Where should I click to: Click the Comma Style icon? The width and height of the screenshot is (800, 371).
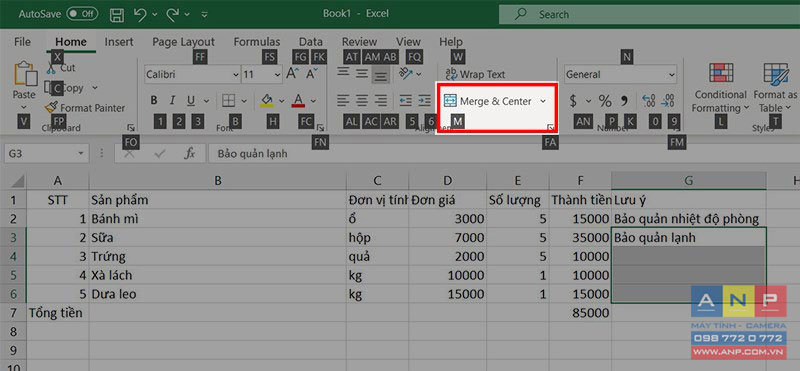point(624,100)
